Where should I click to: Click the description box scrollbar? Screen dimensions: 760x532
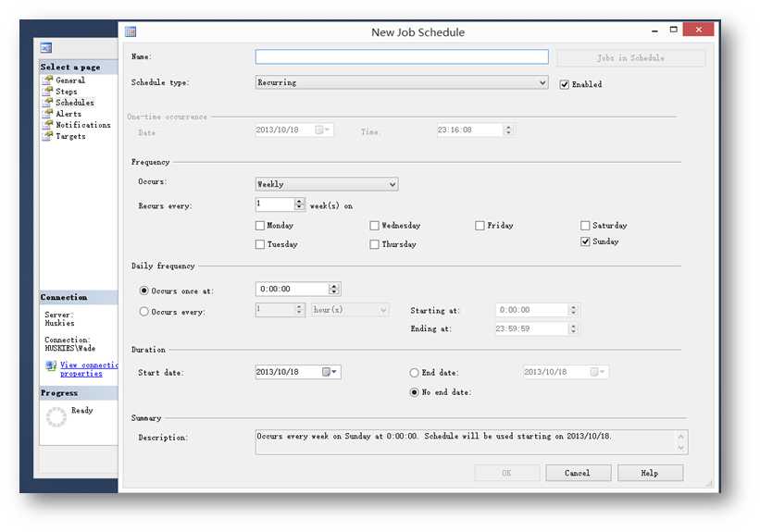click(x=681, y=442)
